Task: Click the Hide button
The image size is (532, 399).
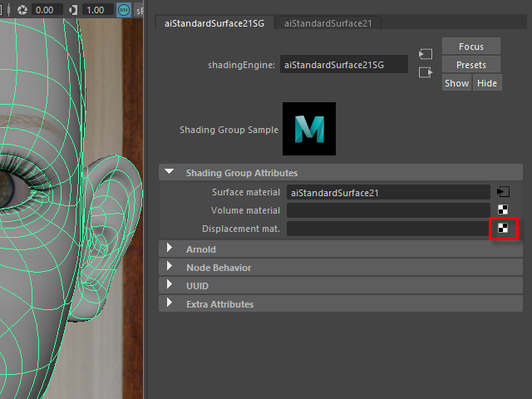Action: (486, 83)
